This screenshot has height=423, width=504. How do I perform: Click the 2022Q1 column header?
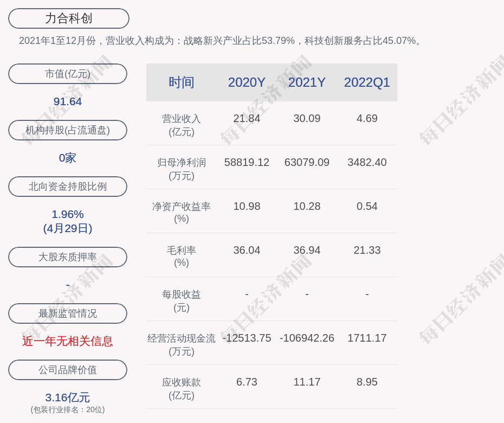(x=367, y=82)
